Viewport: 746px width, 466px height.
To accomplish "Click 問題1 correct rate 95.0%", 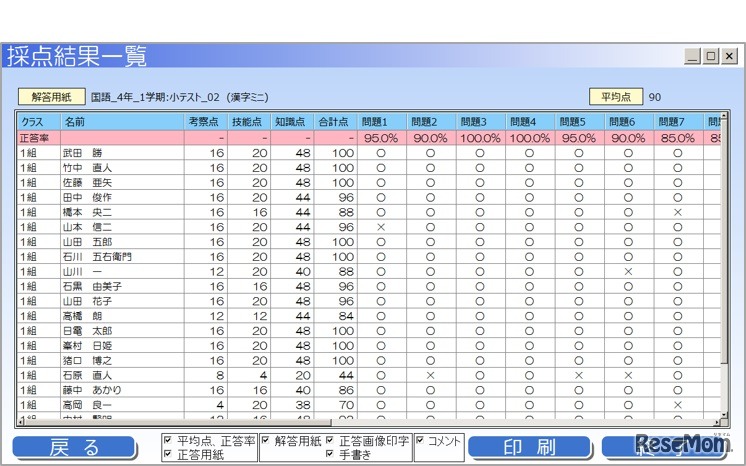I will (x=381, y=138).
